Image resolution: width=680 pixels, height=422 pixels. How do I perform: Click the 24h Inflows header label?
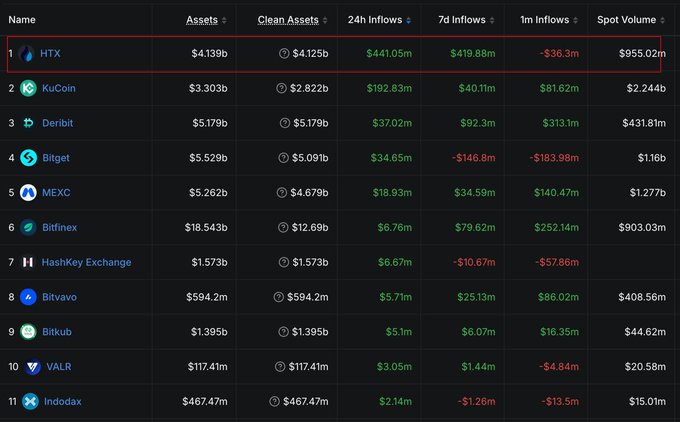[375, 20]
